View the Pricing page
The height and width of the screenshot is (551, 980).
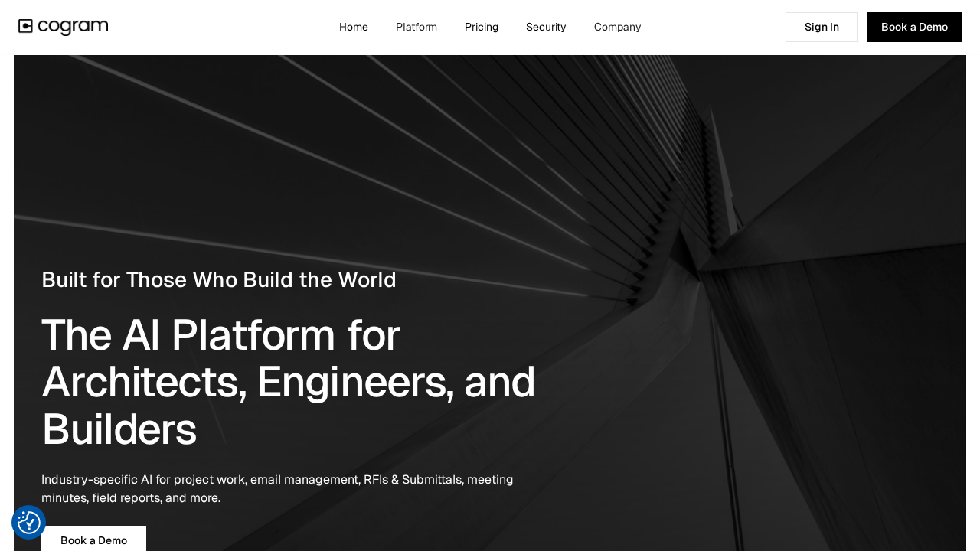click(482, 27)
